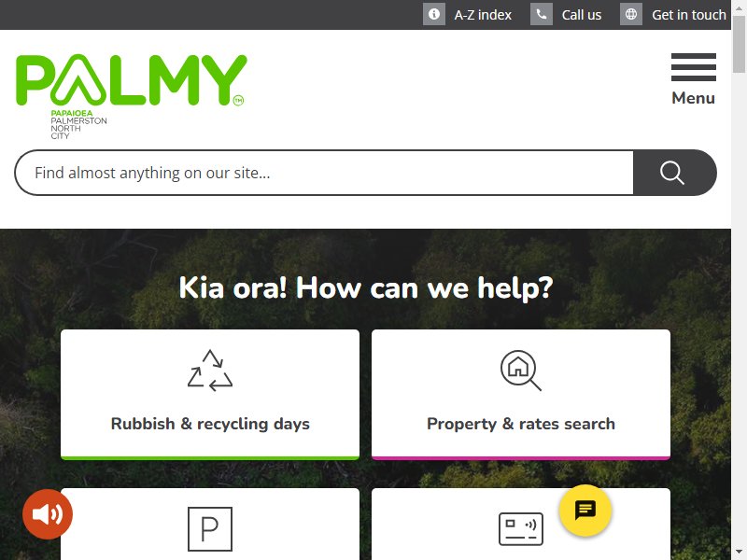Click the payment card icon
This screenshot has height=560, width=747.
point(521,529)
